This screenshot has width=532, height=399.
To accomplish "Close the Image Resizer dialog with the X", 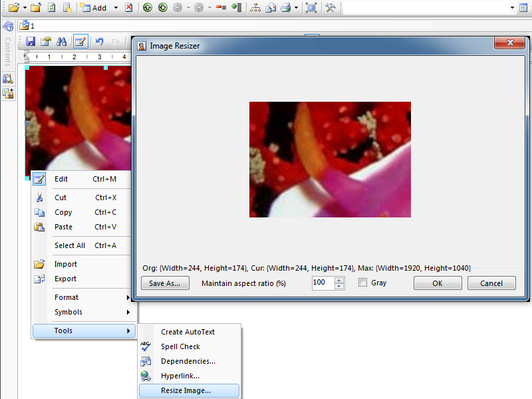I will (509, 43).
